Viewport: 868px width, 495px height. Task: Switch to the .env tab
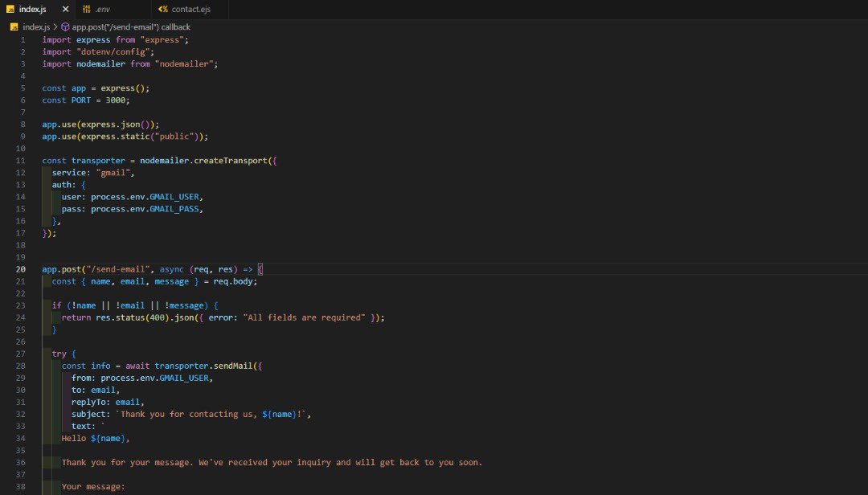point(103,10)
